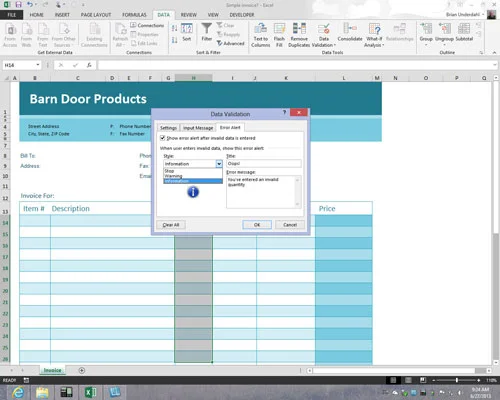
Task: Click the Subtotal icon in Outline
Action: click(464, 29)
